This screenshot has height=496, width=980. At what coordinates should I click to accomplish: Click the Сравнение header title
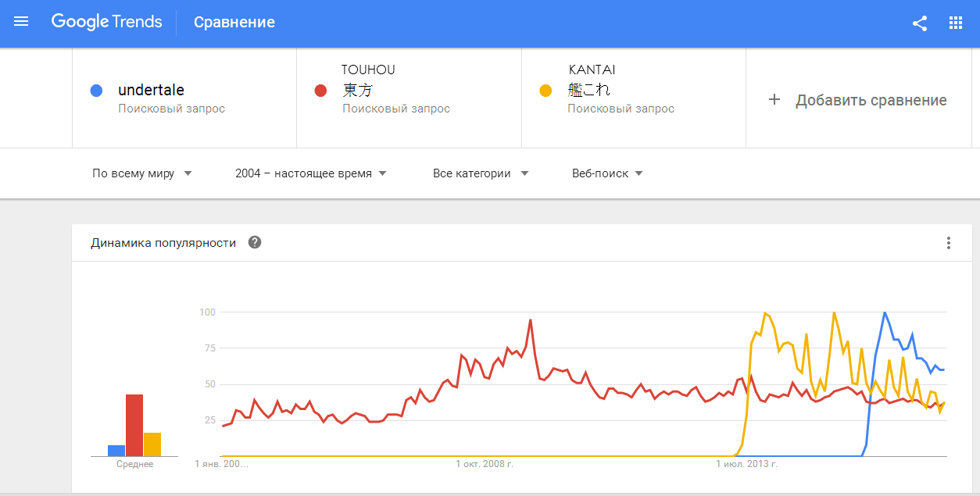coord(234,22)
